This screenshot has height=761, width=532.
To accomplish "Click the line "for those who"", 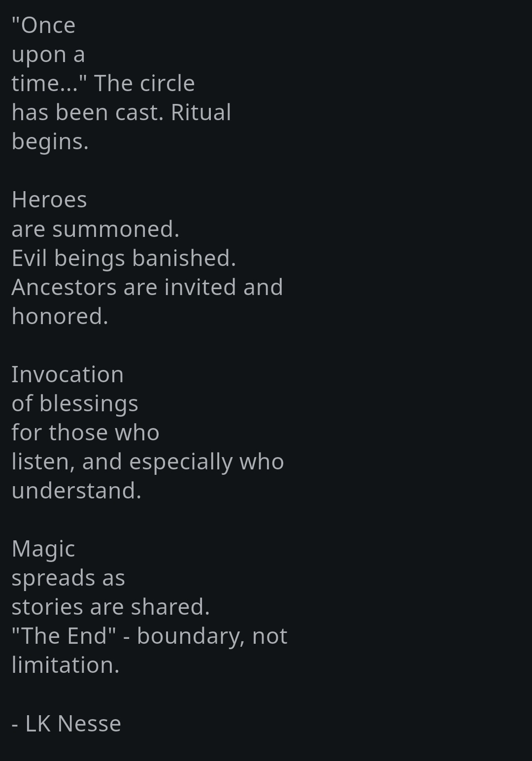I will pyautogui.click(x=85, y=432).
